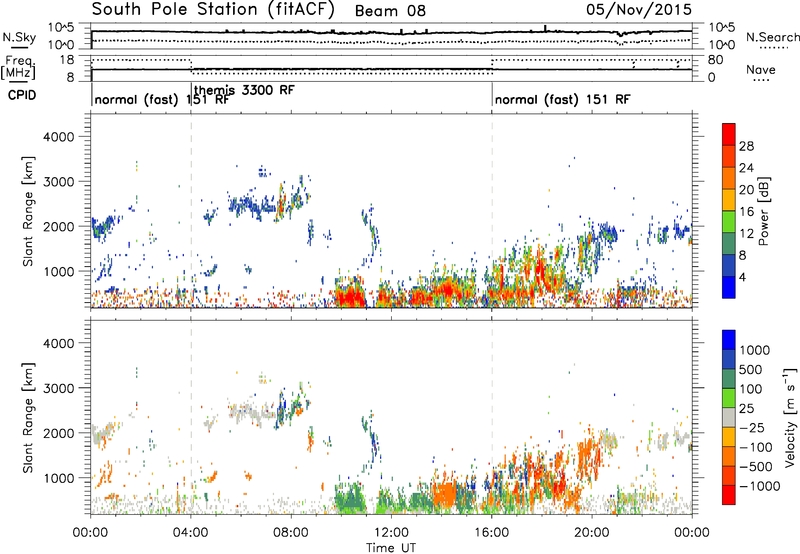
Task: Click the 'normal (fast) 151 RF' label at 00:00
Action: 162,99
